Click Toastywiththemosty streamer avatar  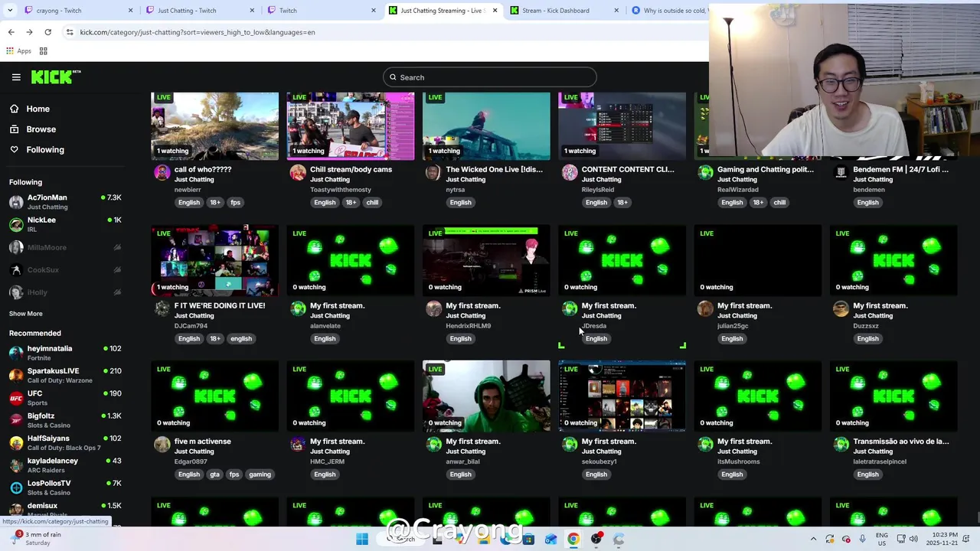[298, 173]
